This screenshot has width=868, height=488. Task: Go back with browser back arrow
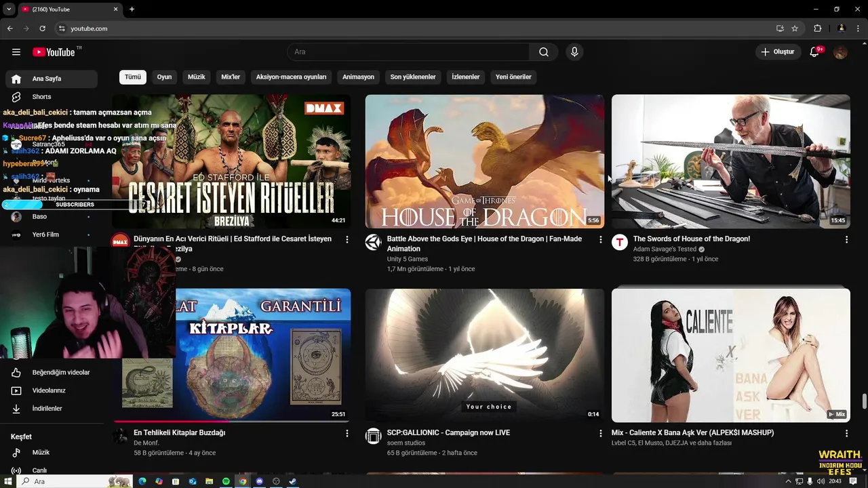[x=9, y=28]
